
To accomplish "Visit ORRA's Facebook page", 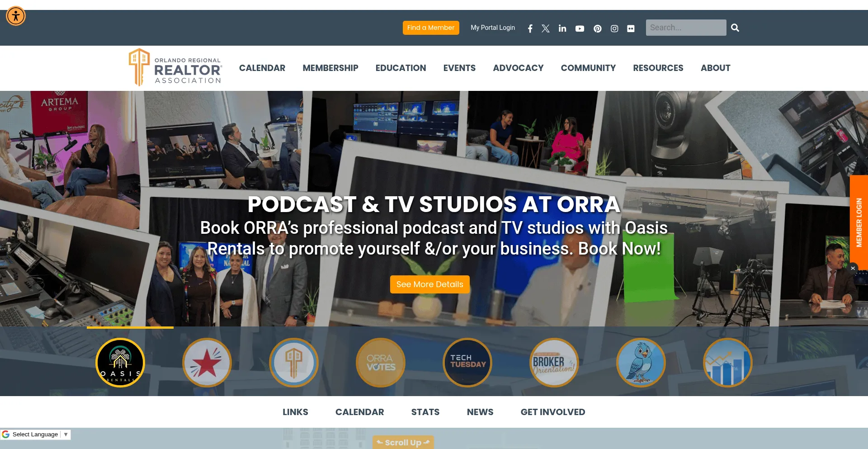I will tap(530, 28).
